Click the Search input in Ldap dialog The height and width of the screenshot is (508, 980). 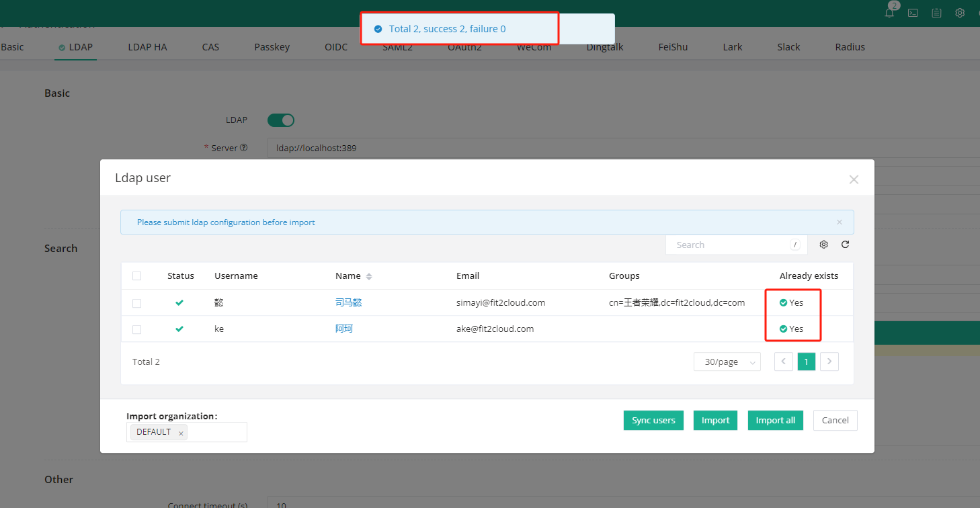(726, 244)
